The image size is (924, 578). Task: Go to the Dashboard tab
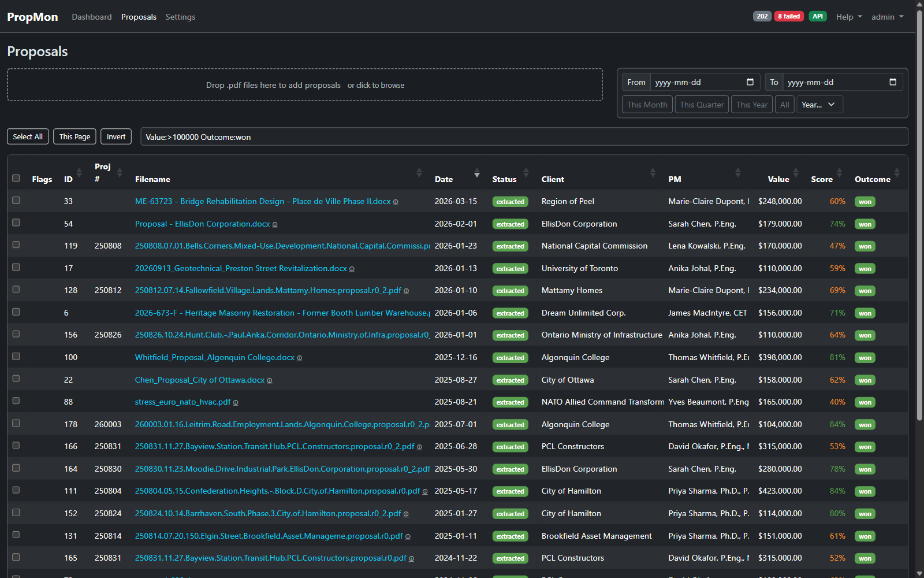coord(92,17)
